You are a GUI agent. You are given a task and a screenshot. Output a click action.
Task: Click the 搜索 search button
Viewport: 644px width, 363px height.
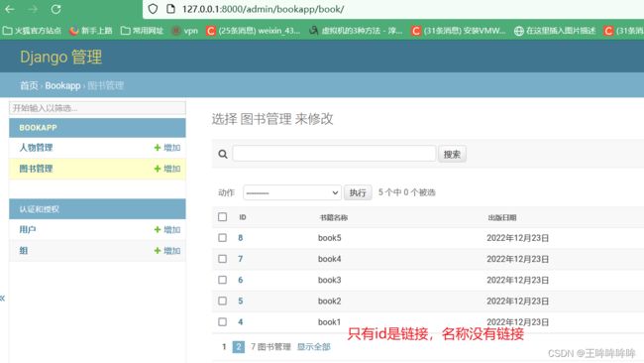click(452, 154)
